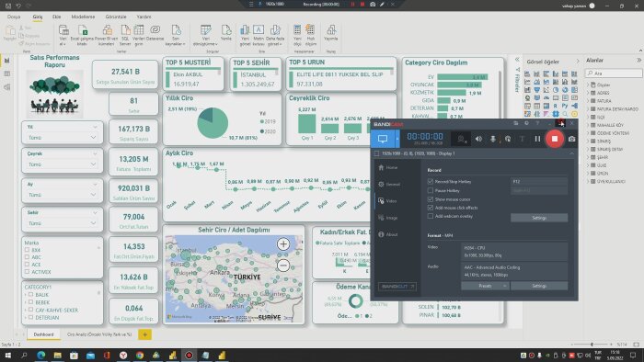Open the Dosya menu
Screen dimensions: 644x362
(x=14, y=17)
